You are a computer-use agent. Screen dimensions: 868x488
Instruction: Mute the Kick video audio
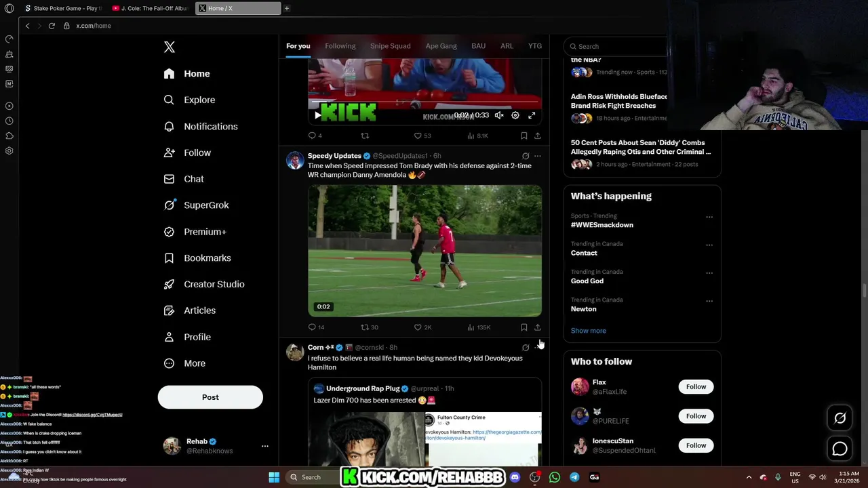(499, 115)
